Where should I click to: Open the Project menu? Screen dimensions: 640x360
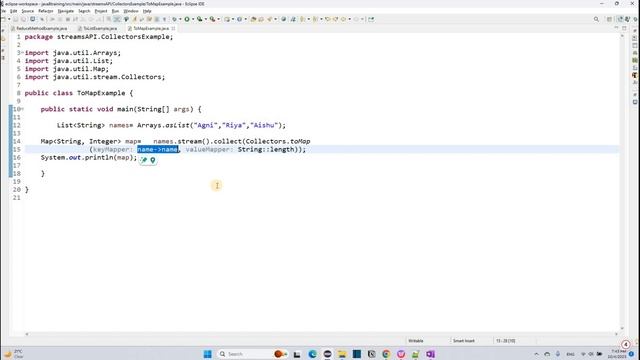[x=101, y=11]
